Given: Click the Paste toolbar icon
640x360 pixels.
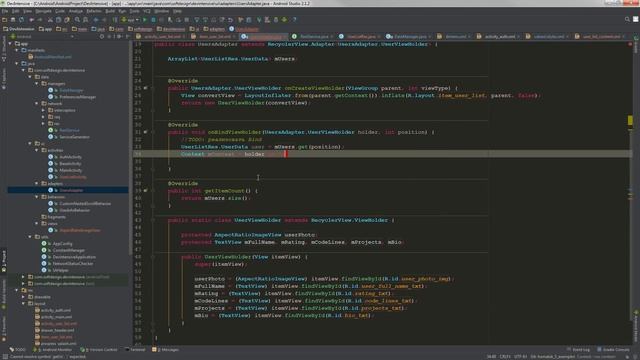Looking at the screenshot, I should [67, 20].
